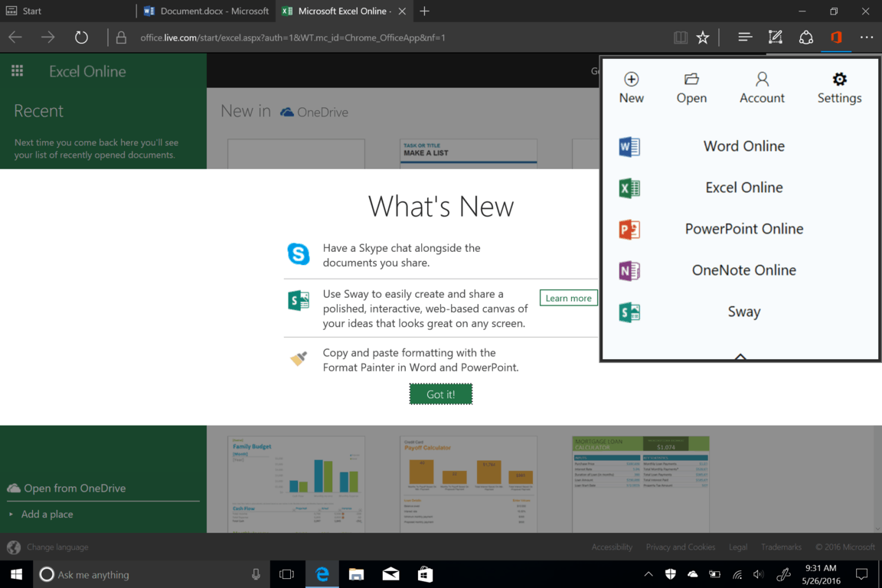Open the volume control in tray

click(x=758, y=574)
